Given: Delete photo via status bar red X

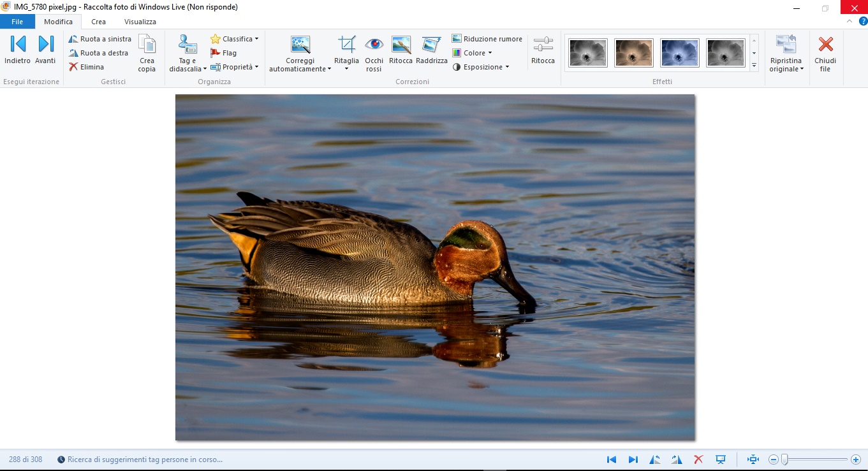Looking at the screenshot, I should pos(698,460).
